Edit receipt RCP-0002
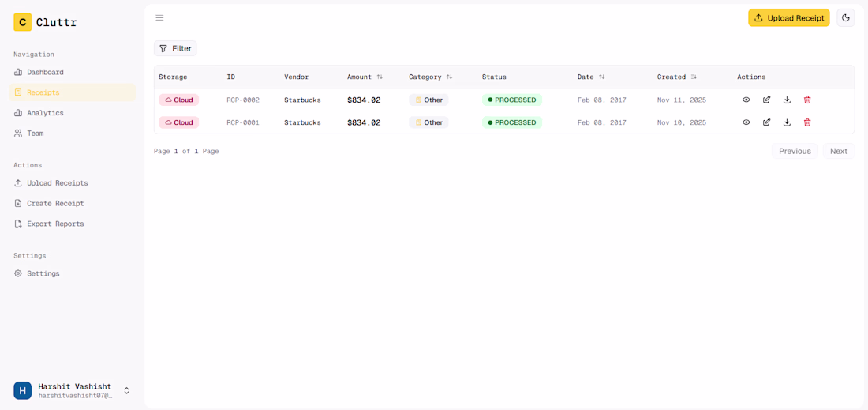This screenshot has height=410, width=868. click(x=767, y=100)
